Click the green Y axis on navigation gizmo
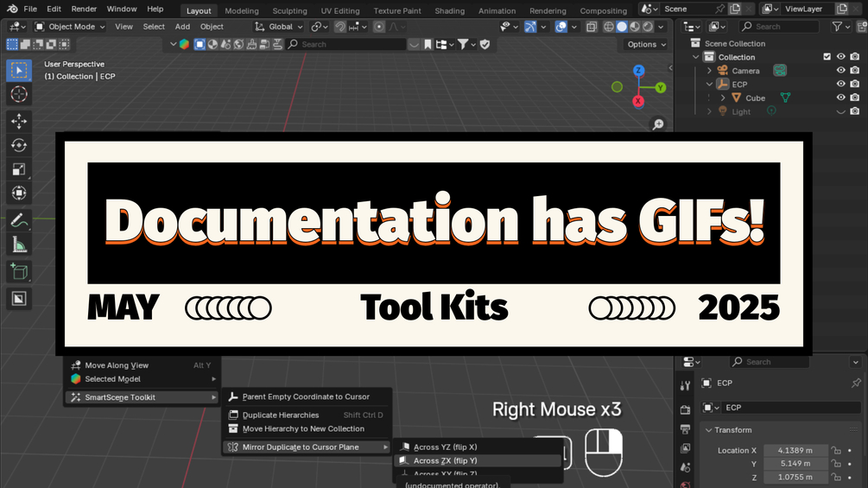 660,87
